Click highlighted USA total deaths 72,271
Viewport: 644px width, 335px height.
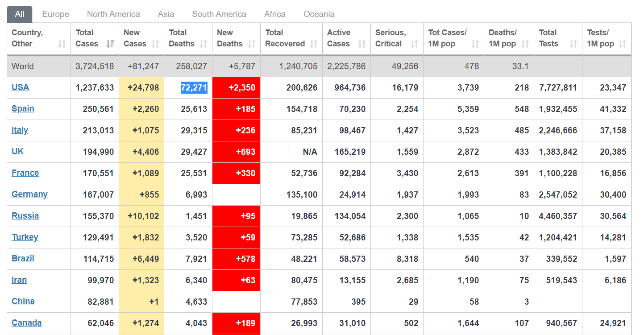pos(194,87)
